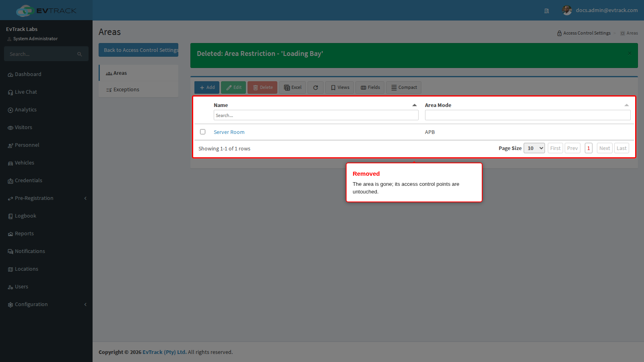This screenshot has width=644, height=362.
Task: Click the sidebar search magnifier icon
Action: [80, 54]
